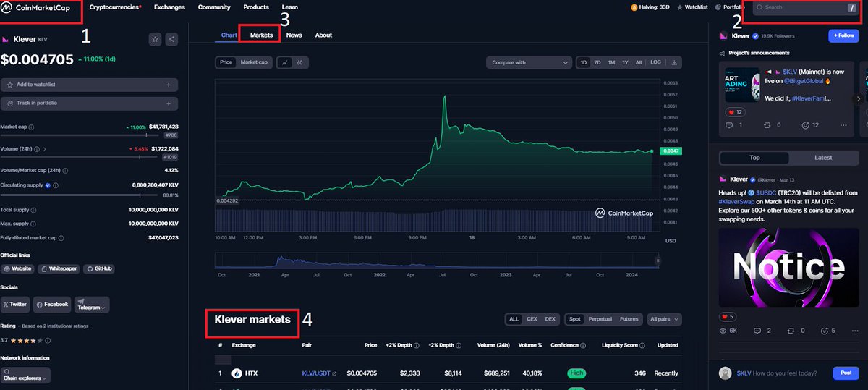Switch chart to candlestick view icon
This screenshot has height=390, width=868.
pyautogui.click(x=300, y=62)
